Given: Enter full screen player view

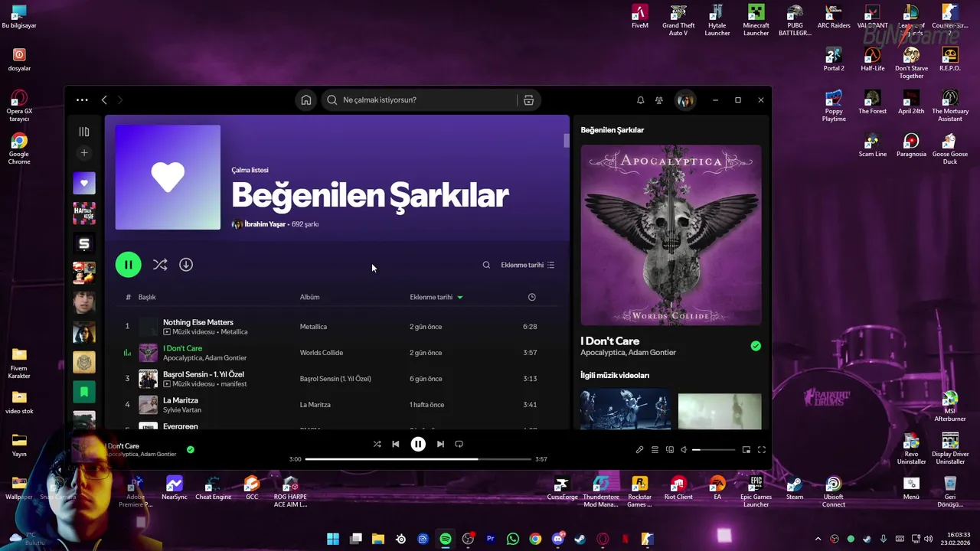Looking at the screenshot, I should click(762, 450).
